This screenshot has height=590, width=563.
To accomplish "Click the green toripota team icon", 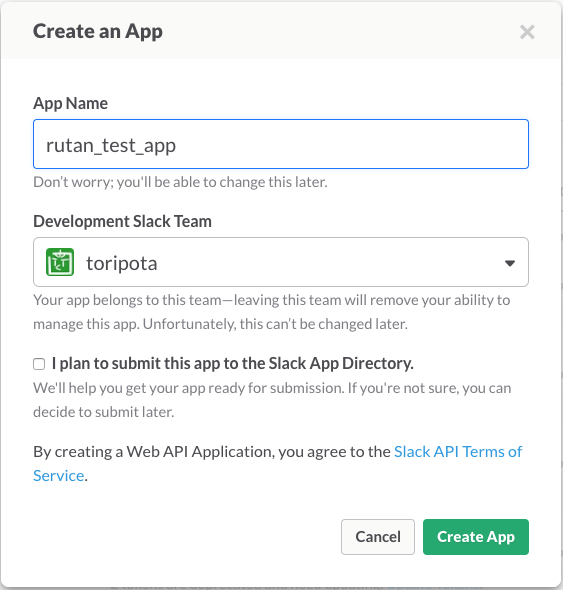I will pyautogui.click(x=60, y=262).
